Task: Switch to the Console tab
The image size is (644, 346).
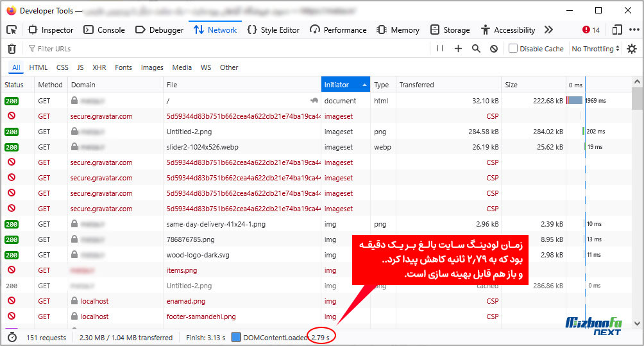Action: (x=104, y=30)
